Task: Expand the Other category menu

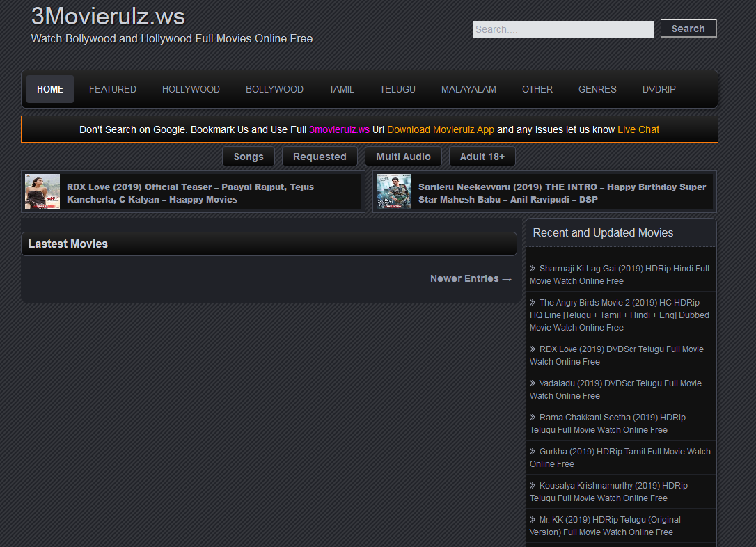Action: [537, 89]
